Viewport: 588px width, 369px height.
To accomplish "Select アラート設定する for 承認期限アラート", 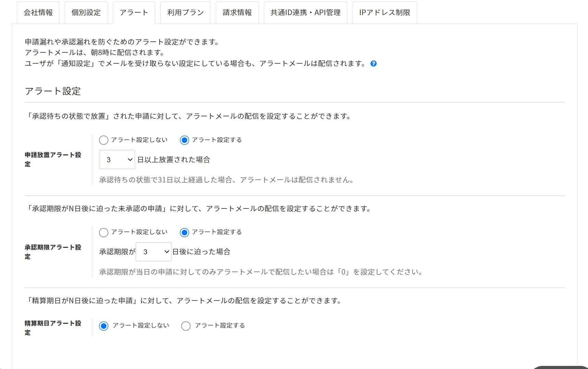I will (x=184, y=232).
